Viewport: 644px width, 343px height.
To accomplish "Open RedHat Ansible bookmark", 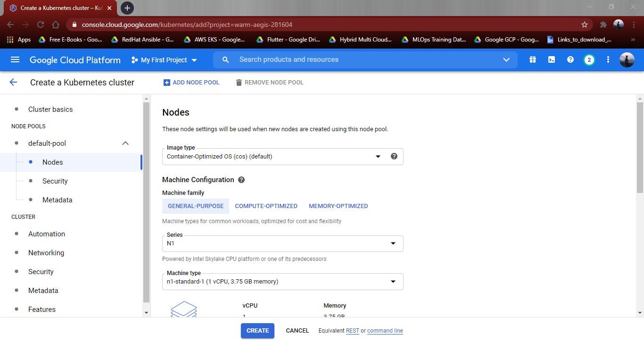I will [x=142, y=40].
